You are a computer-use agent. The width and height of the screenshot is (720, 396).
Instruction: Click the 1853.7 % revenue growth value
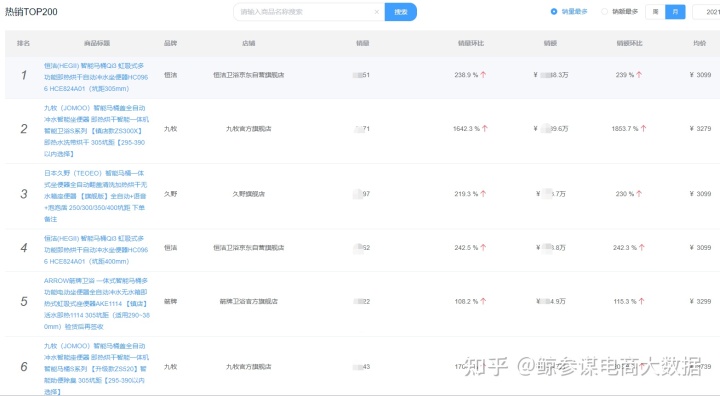[624, 129]
